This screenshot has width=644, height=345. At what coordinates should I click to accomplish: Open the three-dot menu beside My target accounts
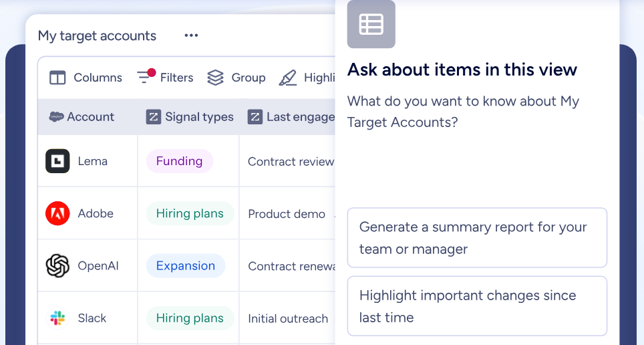191,35
